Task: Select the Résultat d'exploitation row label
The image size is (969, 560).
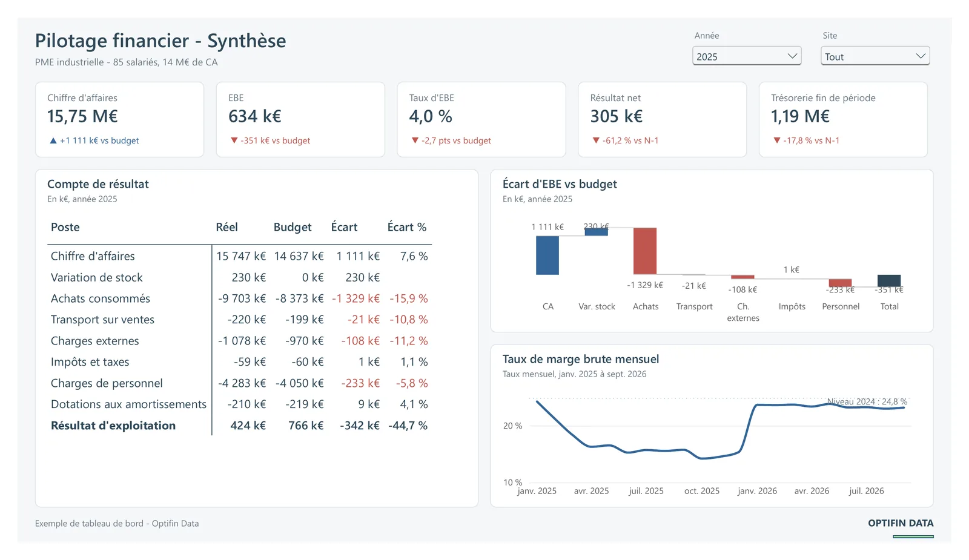Action: (x=113, y=426)
